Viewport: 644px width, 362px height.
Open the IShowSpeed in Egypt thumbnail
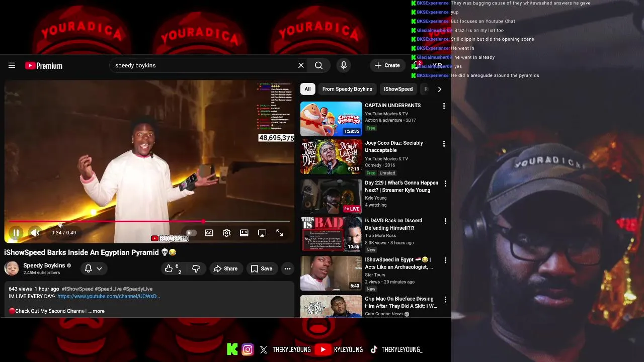(x=331, y=273)
